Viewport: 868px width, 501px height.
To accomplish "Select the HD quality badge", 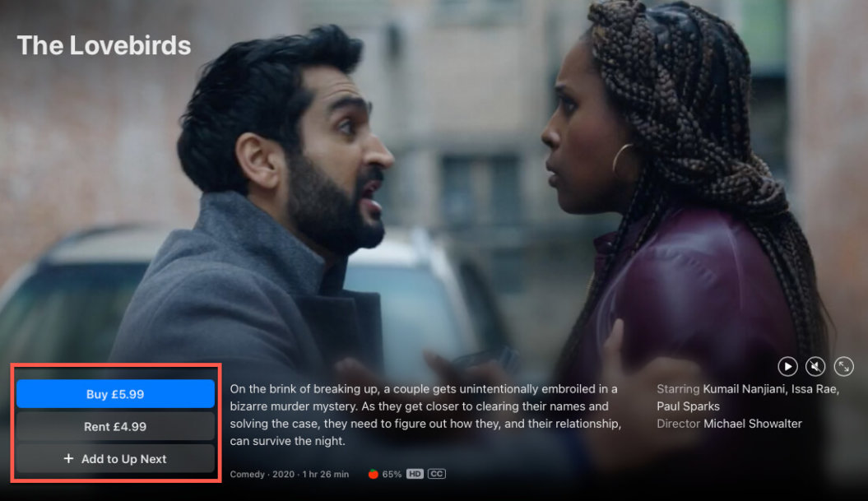I will click(417, 473).
